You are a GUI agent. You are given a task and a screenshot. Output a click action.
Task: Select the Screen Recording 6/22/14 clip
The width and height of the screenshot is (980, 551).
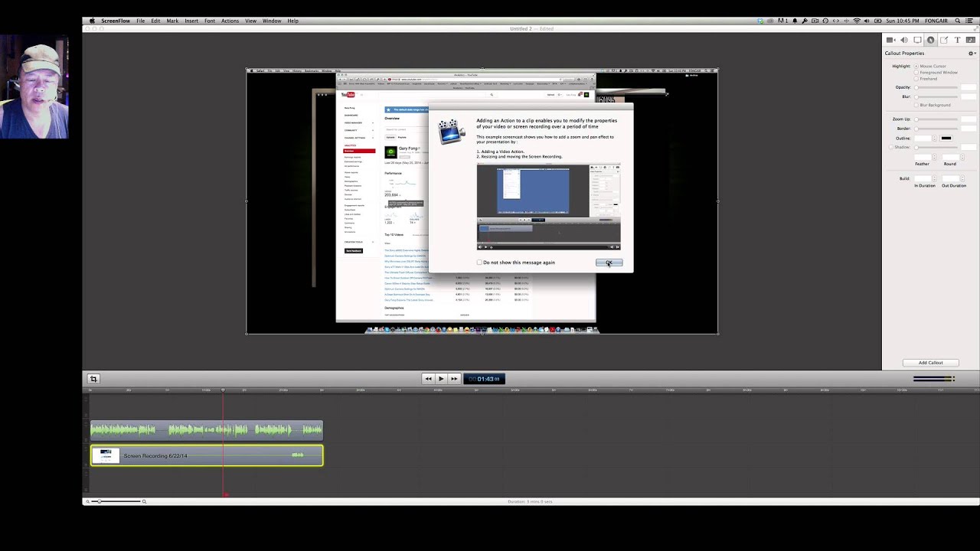(x=207, y=456)
